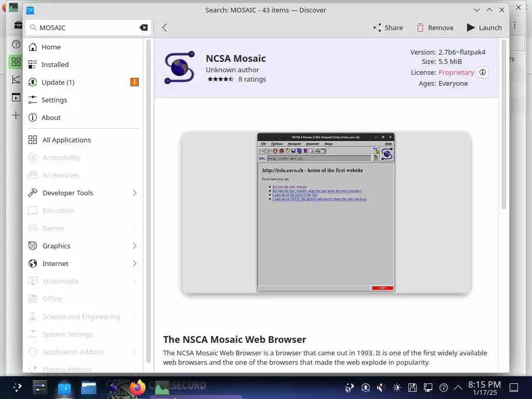The height and width of the screenshot is (399, 532).
Task: Open the updates notifier tray icon
Action: click(365, 388)
